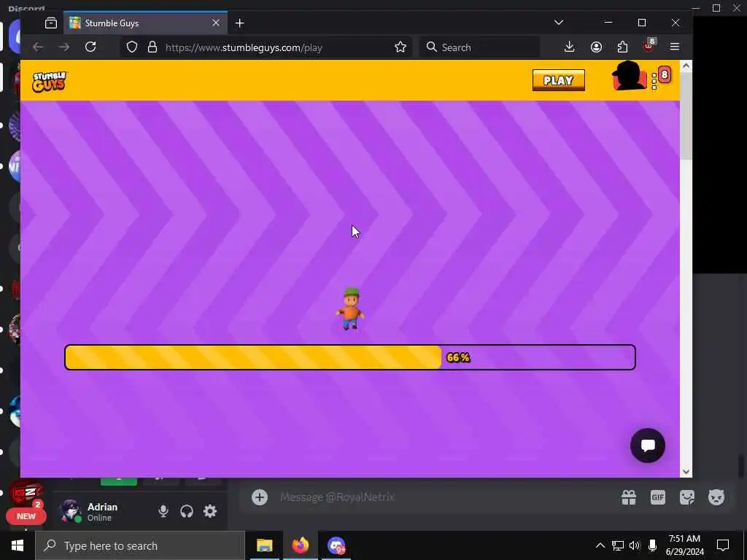Open the avatar profile silhouette
The height and width of the screenshot is (560, 747).
click(628, 76)
